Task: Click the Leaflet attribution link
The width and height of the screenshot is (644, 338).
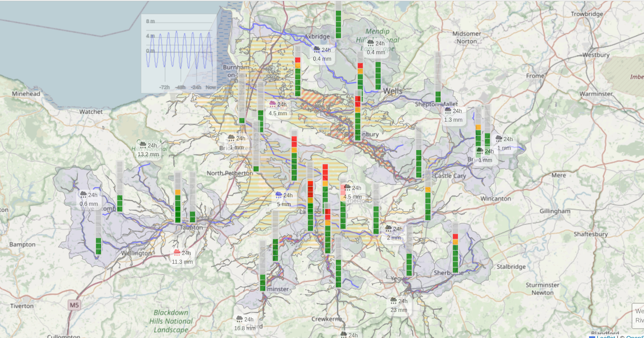Action: pyautogui.click(x=606, y=337)
